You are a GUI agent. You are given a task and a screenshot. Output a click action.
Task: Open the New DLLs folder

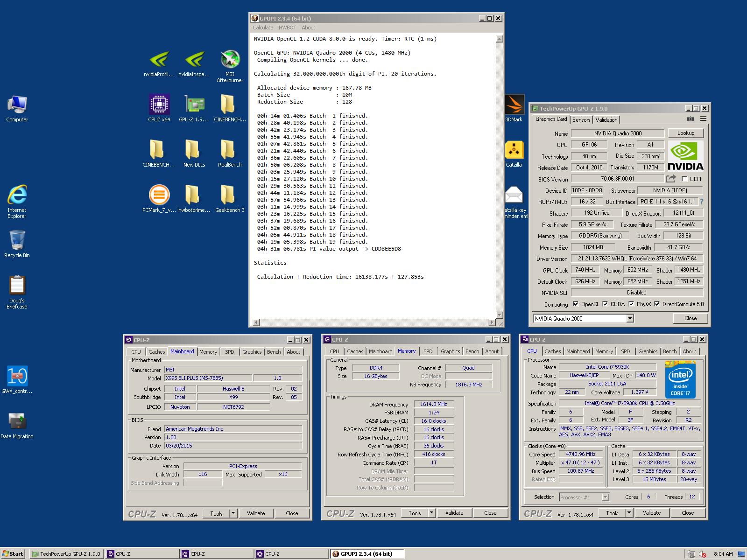pyautogui.click(x=194, y=154)
